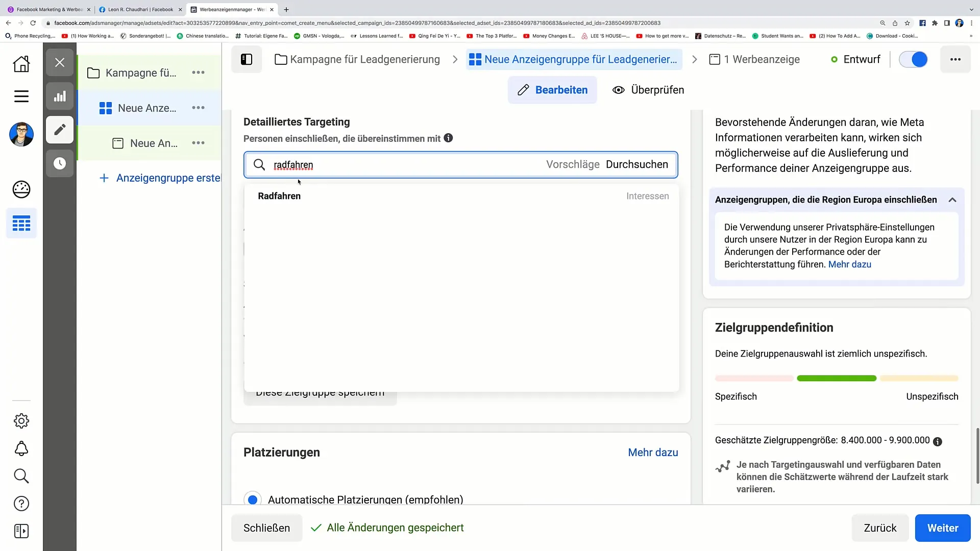Open the profile avatar in left sidebar
Screen dimensions: 980x551
tap(21, 135)
